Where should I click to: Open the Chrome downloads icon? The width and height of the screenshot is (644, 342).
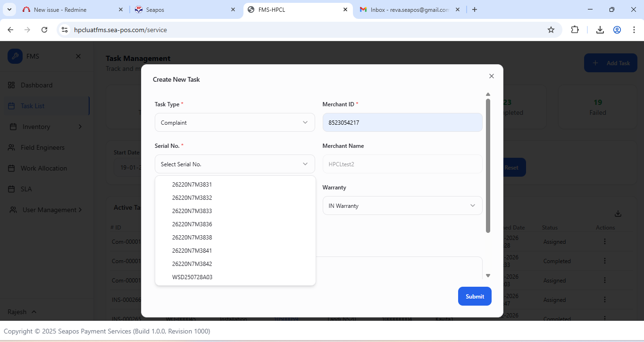(600, 30)
